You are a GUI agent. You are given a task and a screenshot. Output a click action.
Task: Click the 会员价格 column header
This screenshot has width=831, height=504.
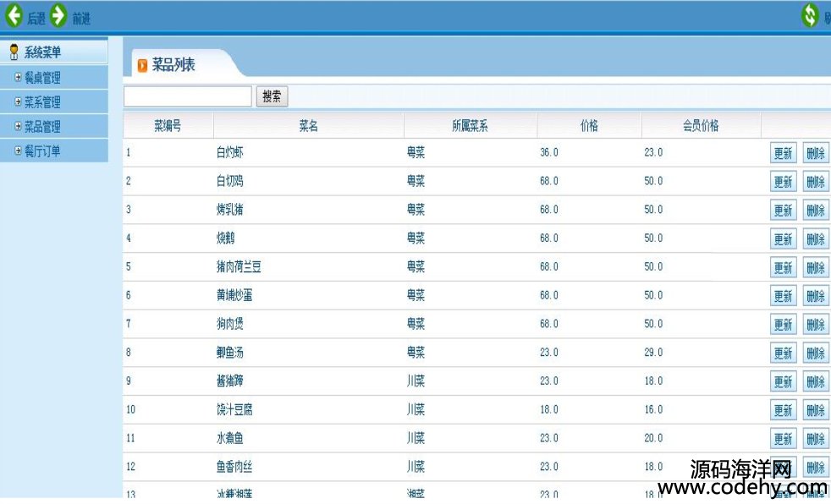click(701, 125)
